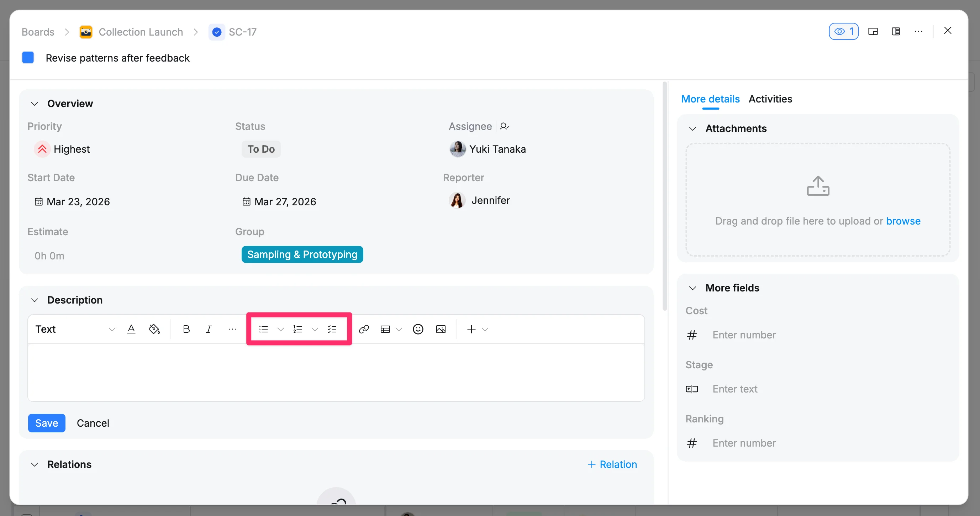
Task: Click the task title Revise patterns after feedback
Action: click(x=117, y=58)
